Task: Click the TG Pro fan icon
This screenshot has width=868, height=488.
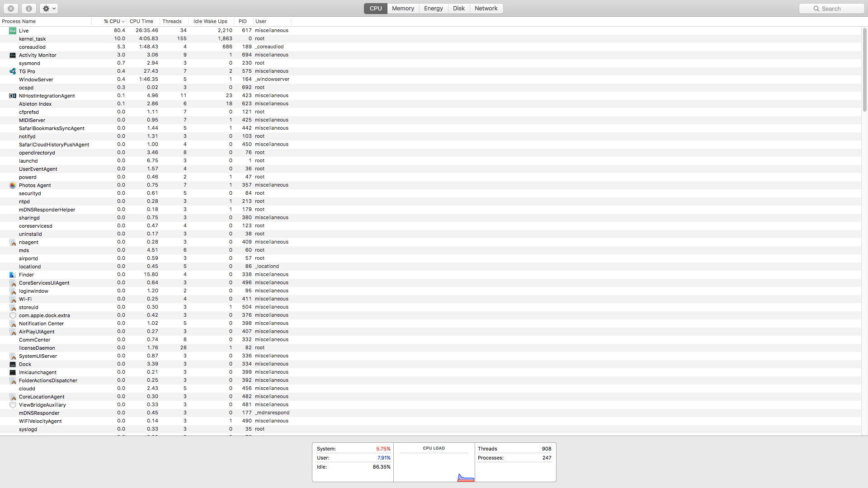Action: 13,71
